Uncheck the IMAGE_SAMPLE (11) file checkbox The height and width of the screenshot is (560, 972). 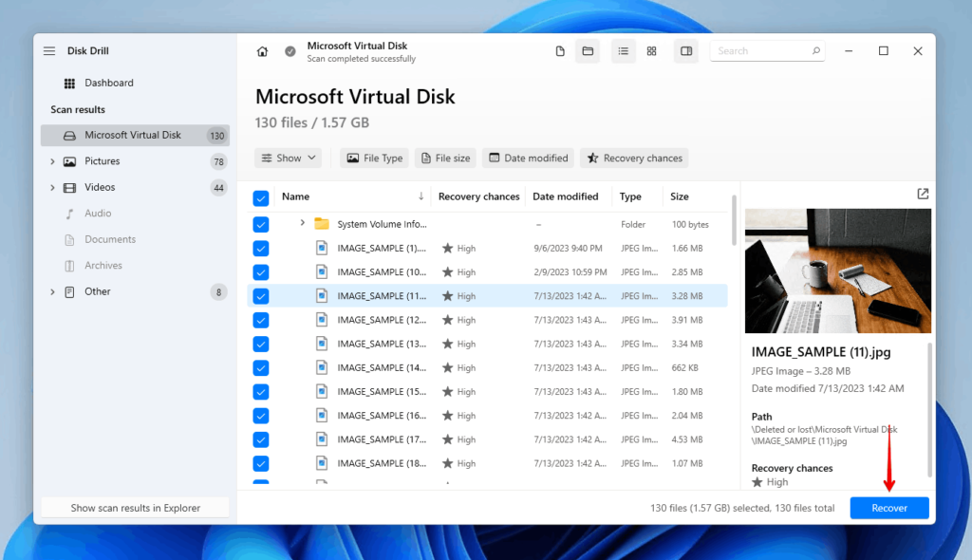[261, 296]
